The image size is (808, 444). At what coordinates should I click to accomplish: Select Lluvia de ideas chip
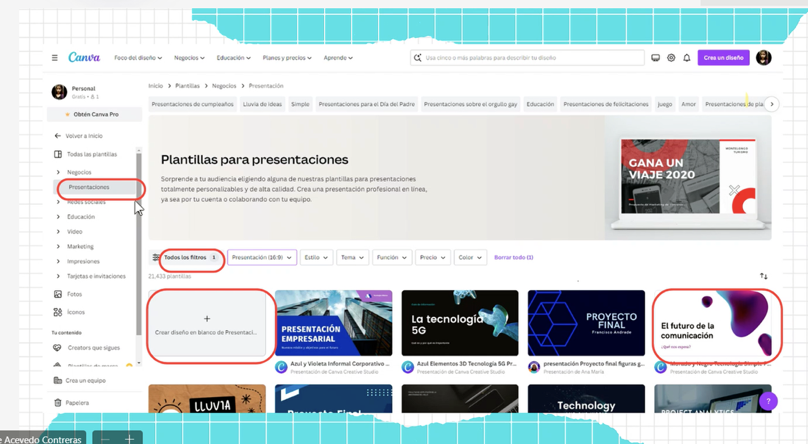pyautogui.click(x=262, y=104)
